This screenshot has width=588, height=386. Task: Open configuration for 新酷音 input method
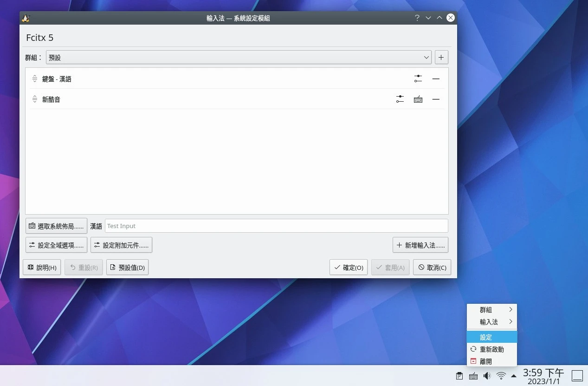pyautogui.click(x=400, y=99)
